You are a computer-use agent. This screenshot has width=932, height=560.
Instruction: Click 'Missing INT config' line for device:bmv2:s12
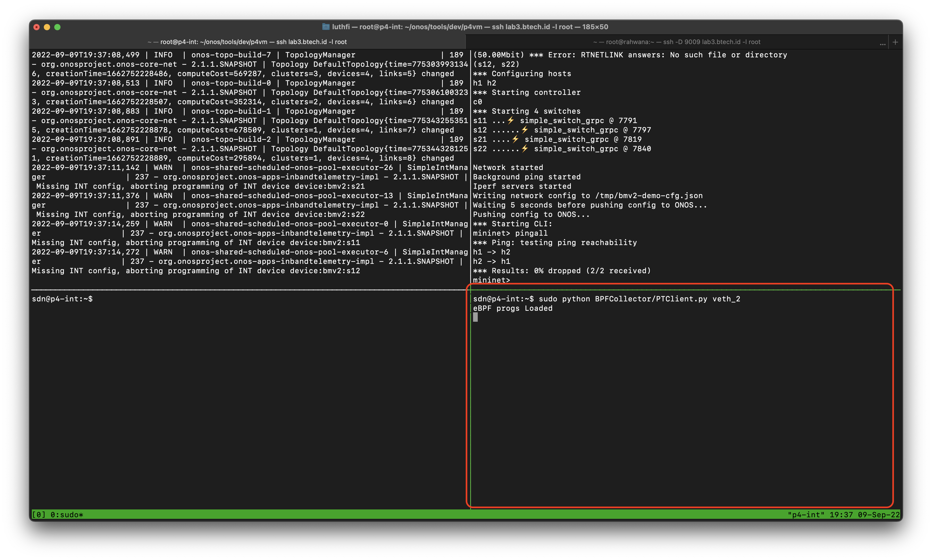coord(196,271)
